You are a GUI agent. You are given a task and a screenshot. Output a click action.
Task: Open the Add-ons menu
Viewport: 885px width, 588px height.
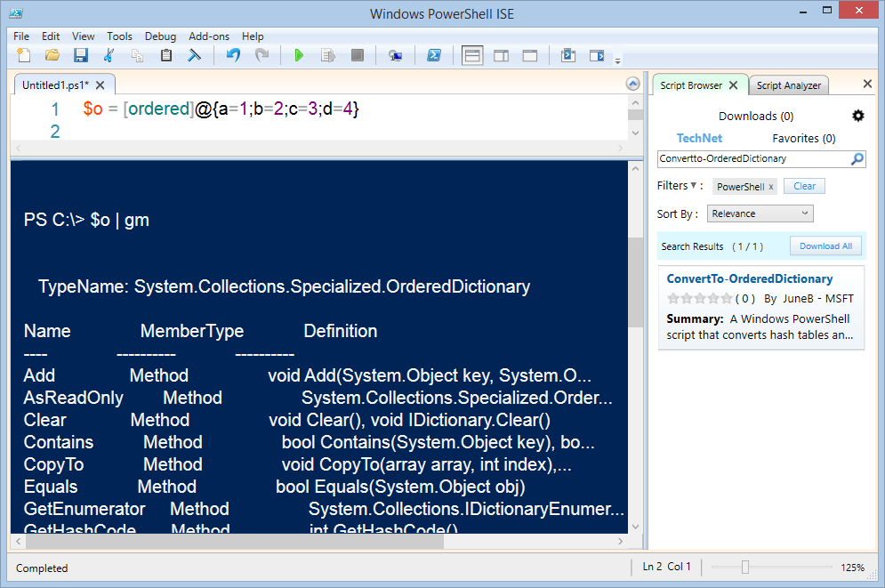(209, 36)
